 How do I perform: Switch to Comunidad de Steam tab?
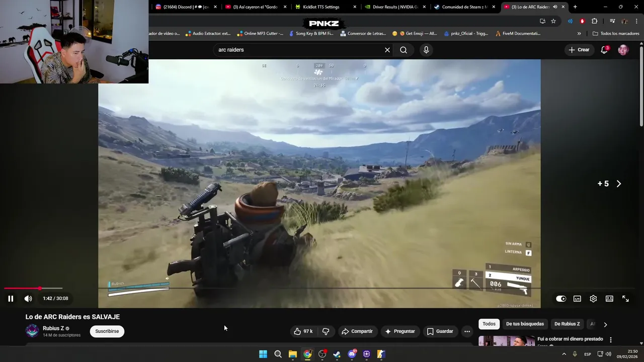click(464, 7)
